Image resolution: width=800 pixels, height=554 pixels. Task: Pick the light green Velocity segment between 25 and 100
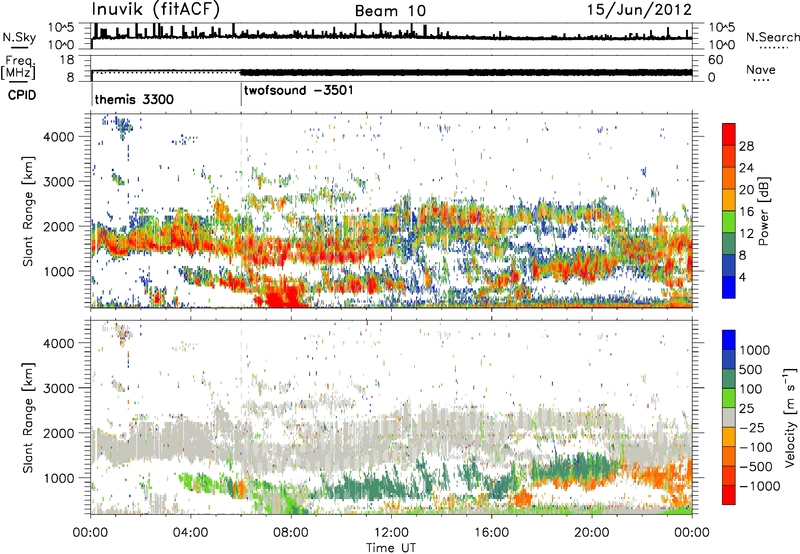pos(729,398)
